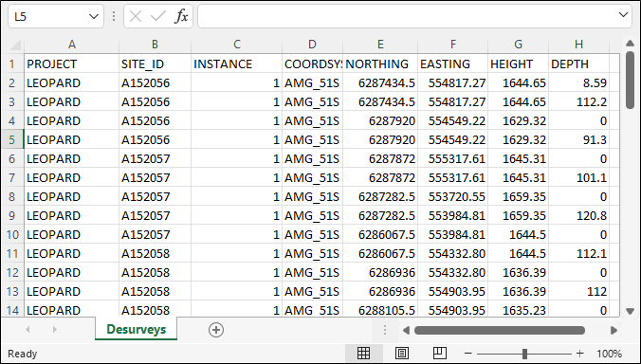Select column B header
This screenshot has height=364, width=641.
tap(155, 45)
